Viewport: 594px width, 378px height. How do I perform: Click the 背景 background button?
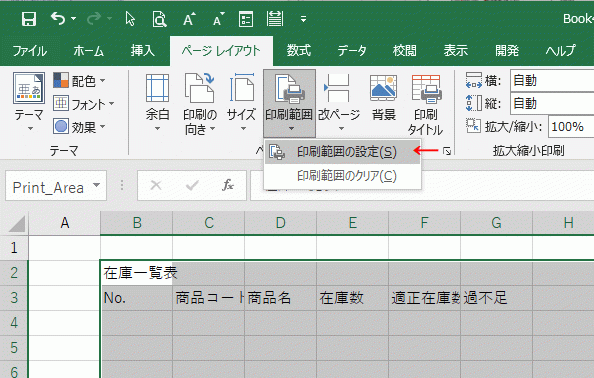[383, 98]
